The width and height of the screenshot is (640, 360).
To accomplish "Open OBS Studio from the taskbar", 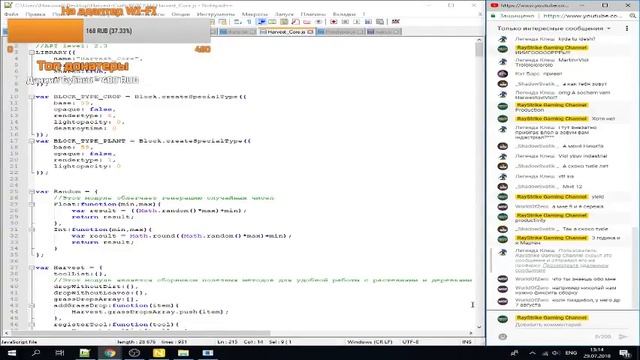I will [134, 353].
